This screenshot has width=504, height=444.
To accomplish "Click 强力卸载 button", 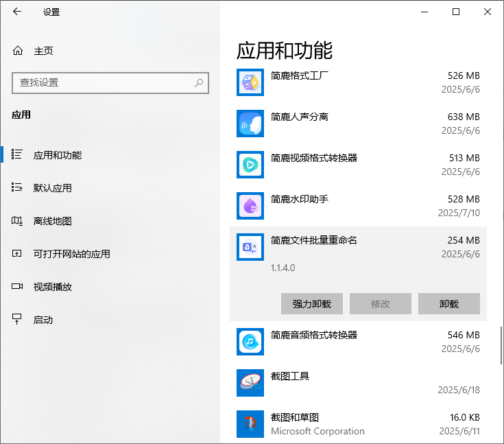I will (x=312, y=303).
